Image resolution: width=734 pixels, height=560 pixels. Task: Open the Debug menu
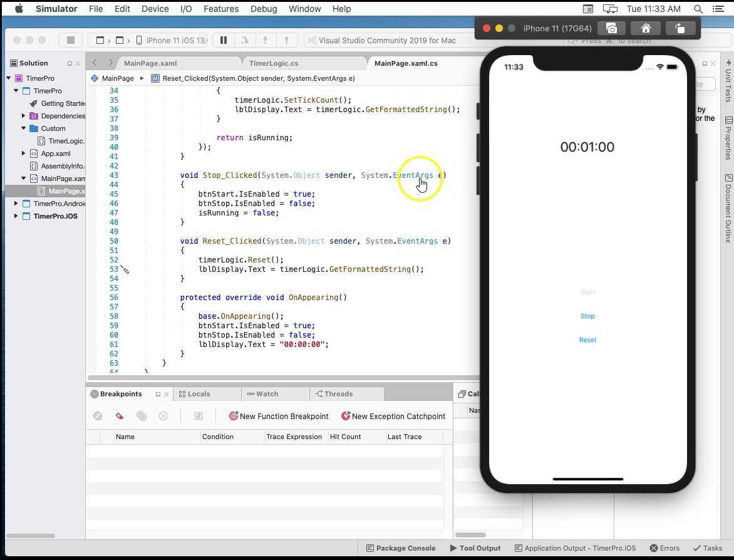(263, 9)
